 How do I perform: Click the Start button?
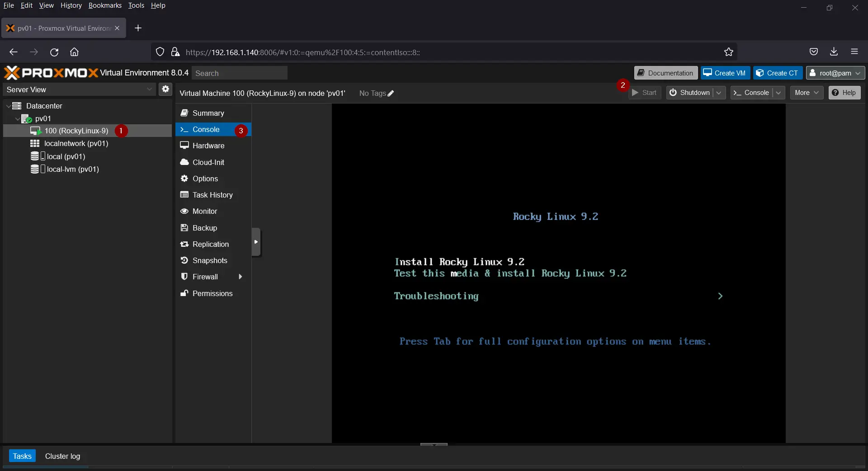(644, 93)
